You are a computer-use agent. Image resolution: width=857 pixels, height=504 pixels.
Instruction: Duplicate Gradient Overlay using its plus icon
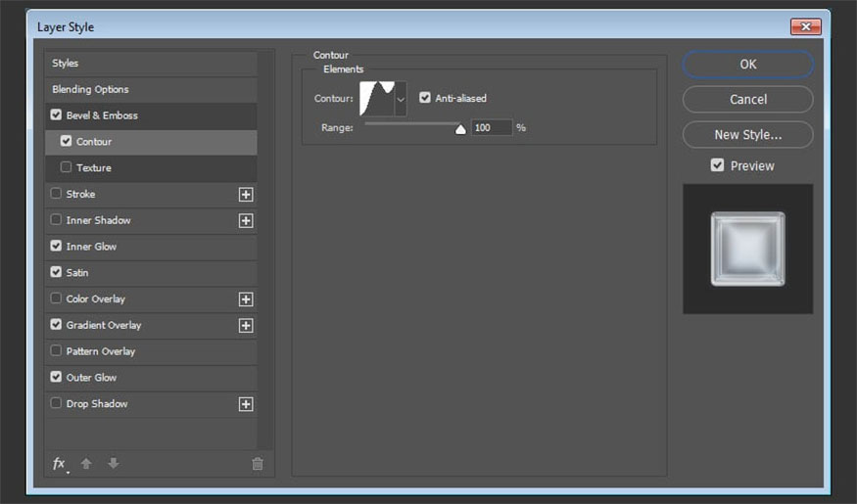point(246,326)
